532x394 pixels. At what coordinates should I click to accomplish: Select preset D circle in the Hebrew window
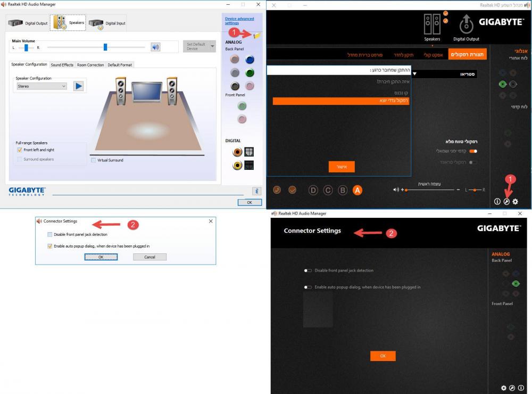point(313,190)
